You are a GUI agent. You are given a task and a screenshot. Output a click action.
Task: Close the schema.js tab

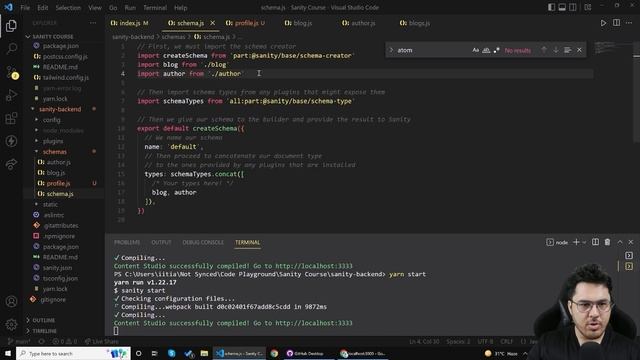[x=212, y=23]
